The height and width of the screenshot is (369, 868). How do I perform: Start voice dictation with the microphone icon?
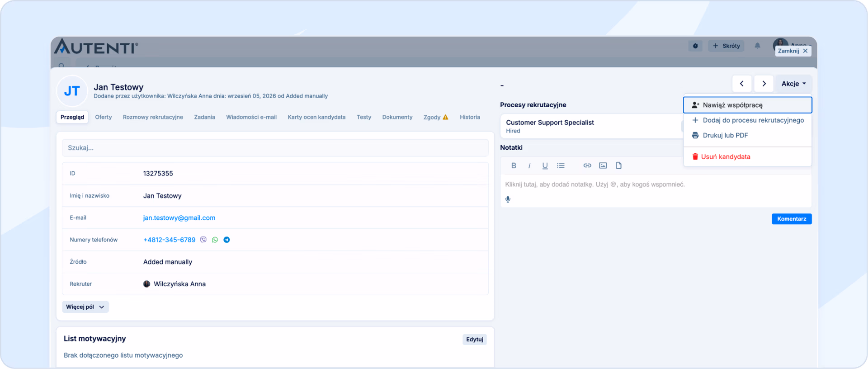(508, 199)
